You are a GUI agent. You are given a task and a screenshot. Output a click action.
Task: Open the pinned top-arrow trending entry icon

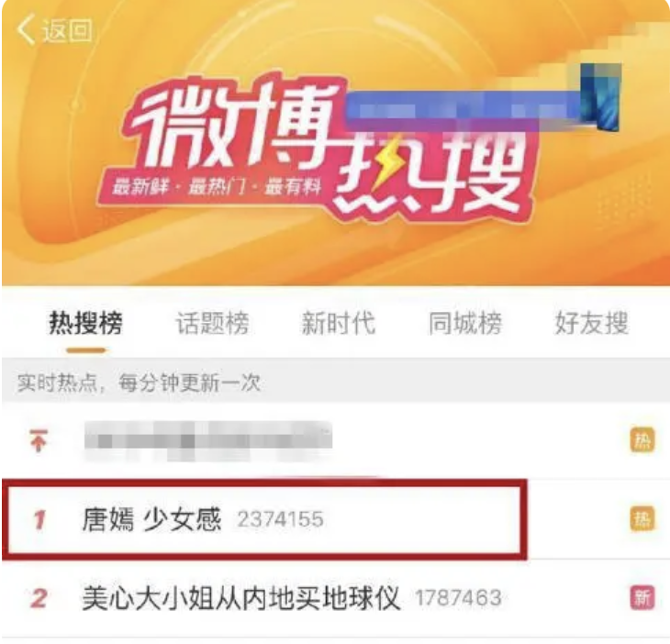pos(38,441)
